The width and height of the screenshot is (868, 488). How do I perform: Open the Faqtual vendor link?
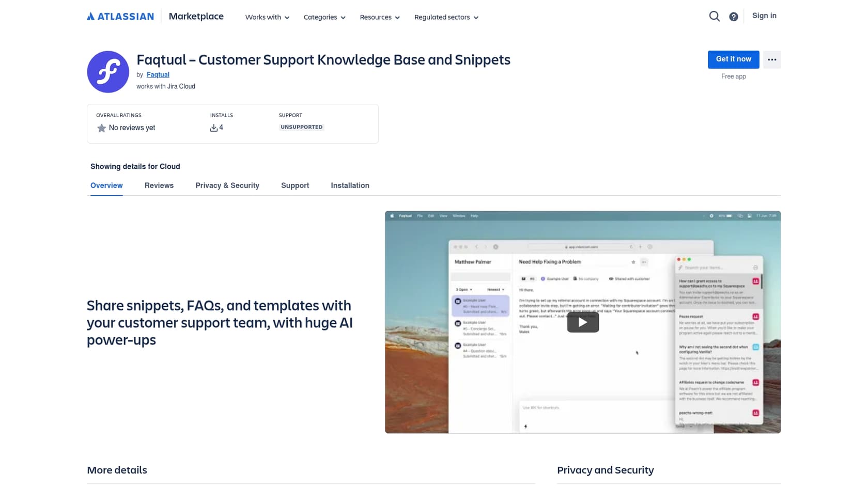point(158,74)
